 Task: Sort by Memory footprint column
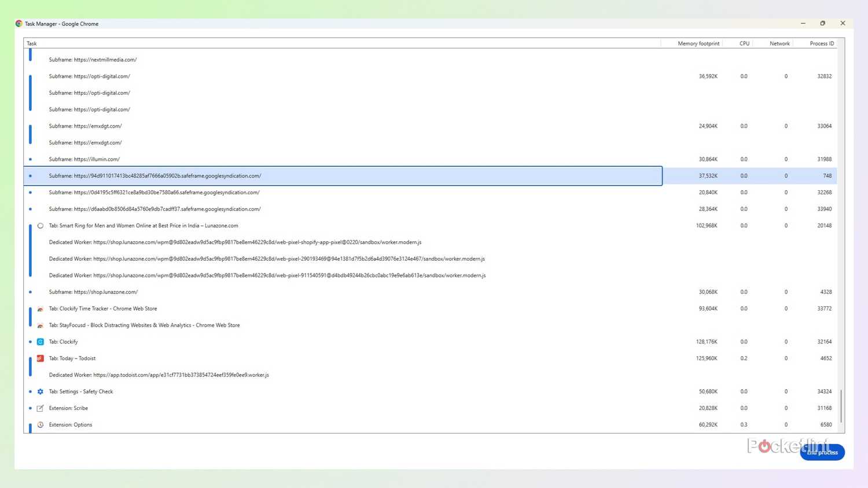coord(692,43)
